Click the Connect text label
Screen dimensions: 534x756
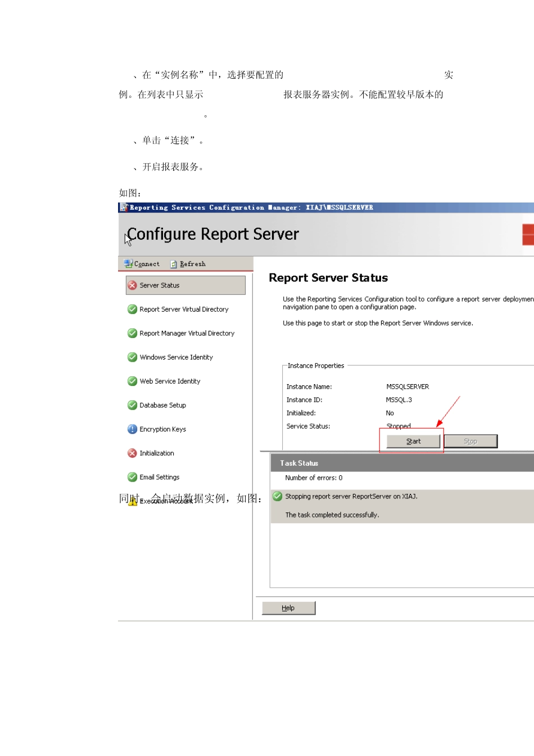click(x=147, y=264)
